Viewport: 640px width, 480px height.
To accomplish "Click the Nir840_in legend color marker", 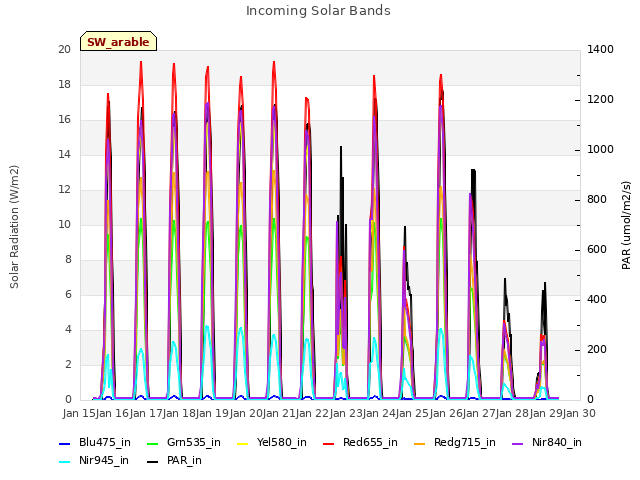I will (518, 444).
